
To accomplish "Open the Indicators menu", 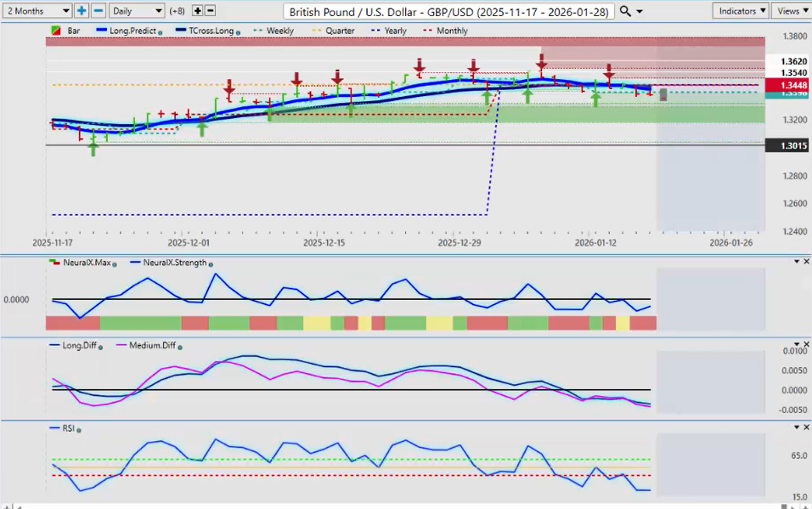I will point(741,11).
